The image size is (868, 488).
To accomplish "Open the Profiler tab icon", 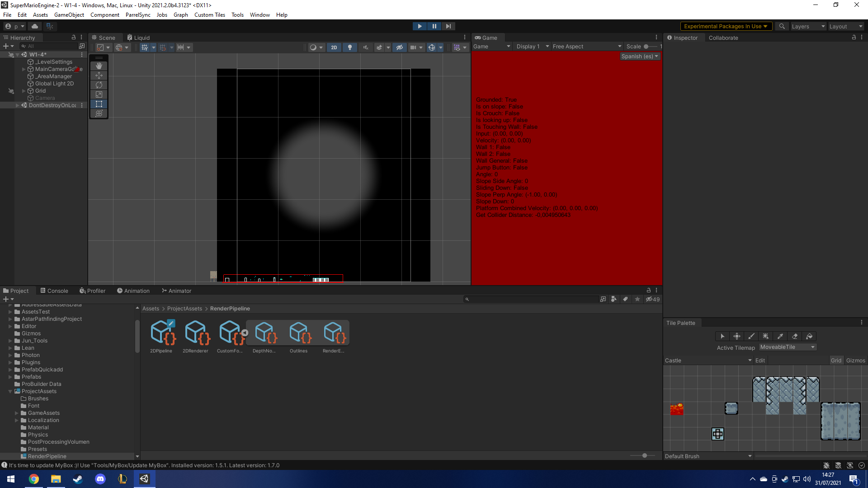I will tap(83, 291).
